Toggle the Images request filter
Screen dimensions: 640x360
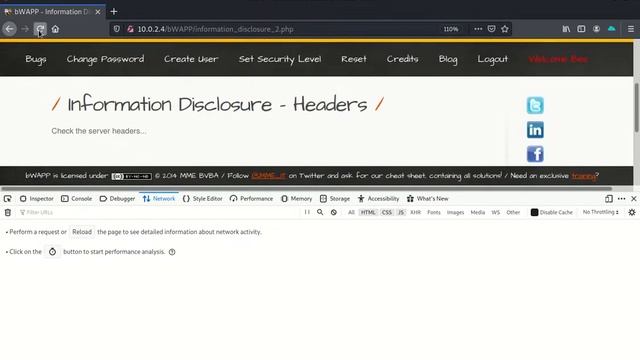click(456, 212)
